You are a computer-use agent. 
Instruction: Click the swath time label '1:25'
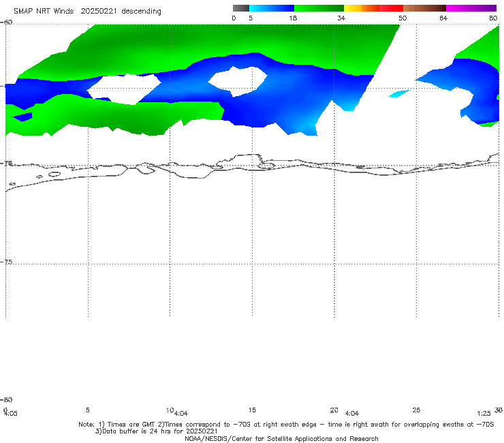point(484,414)
